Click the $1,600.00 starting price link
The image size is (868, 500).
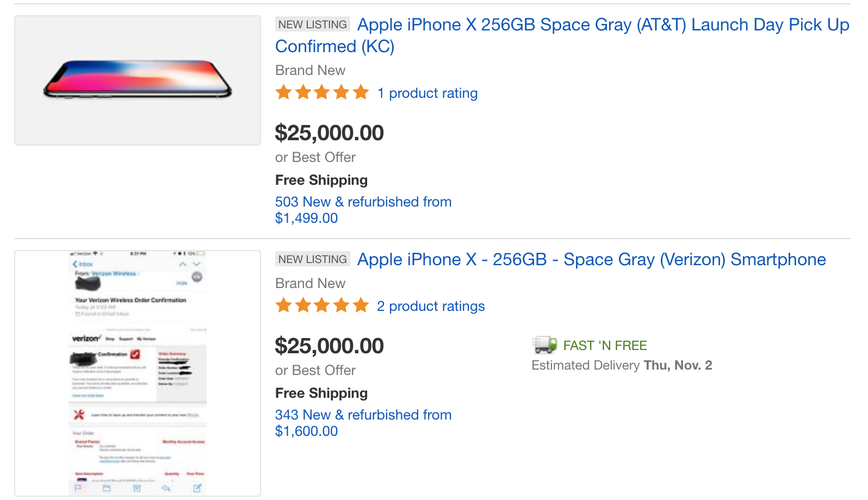(306, 432)
